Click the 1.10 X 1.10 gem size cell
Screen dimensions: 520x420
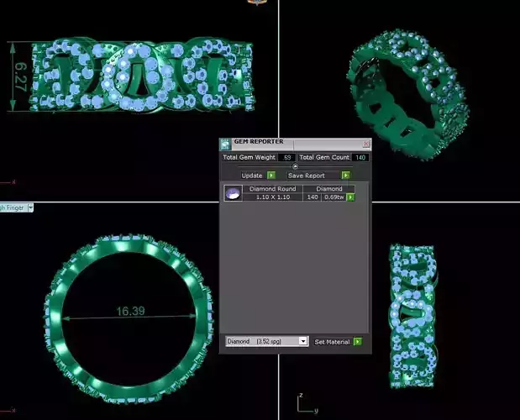click(x=273, y=197)
